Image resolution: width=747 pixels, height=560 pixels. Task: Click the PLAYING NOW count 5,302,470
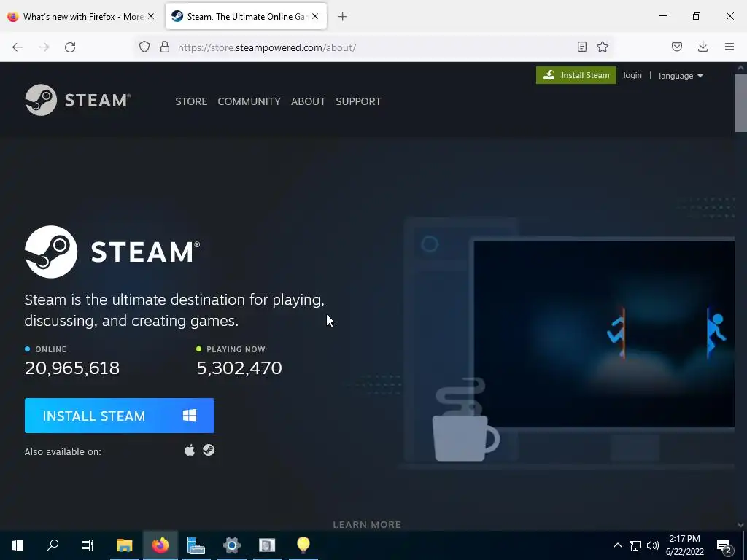click(239, 368)
